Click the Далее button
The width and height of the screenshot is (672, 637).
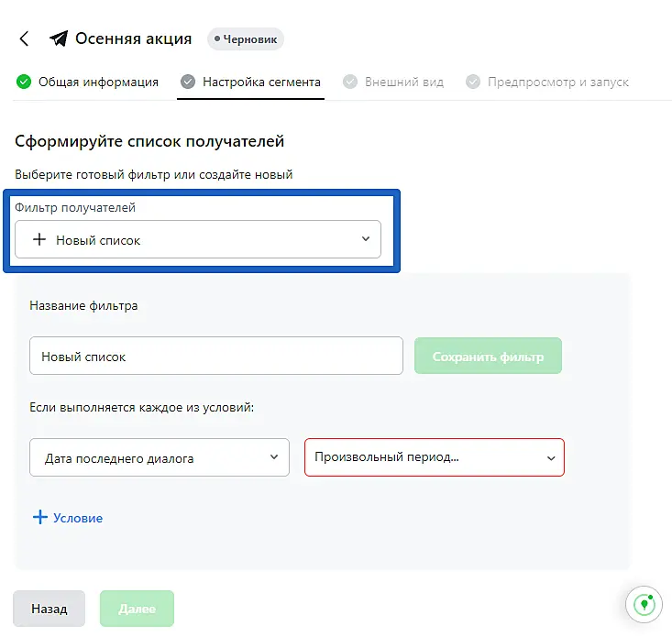137,609
